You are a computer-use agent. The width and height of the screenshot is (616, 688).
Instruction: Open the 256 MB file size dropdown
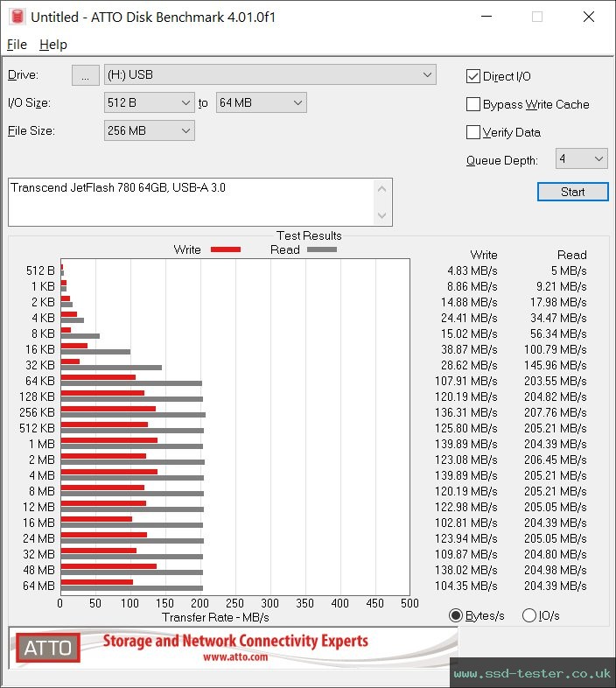[x=149, y=130]
